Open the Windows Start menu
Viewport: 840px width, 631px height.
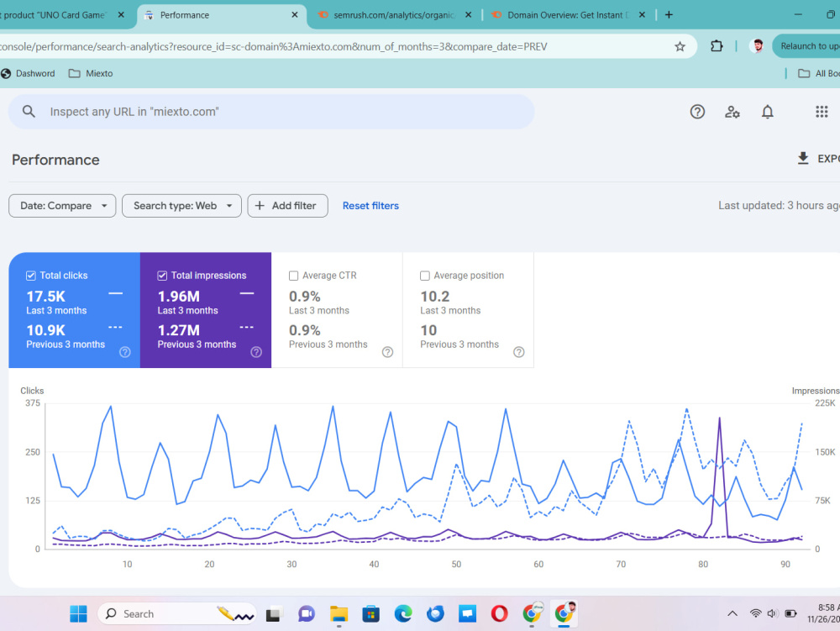[78, 614]
